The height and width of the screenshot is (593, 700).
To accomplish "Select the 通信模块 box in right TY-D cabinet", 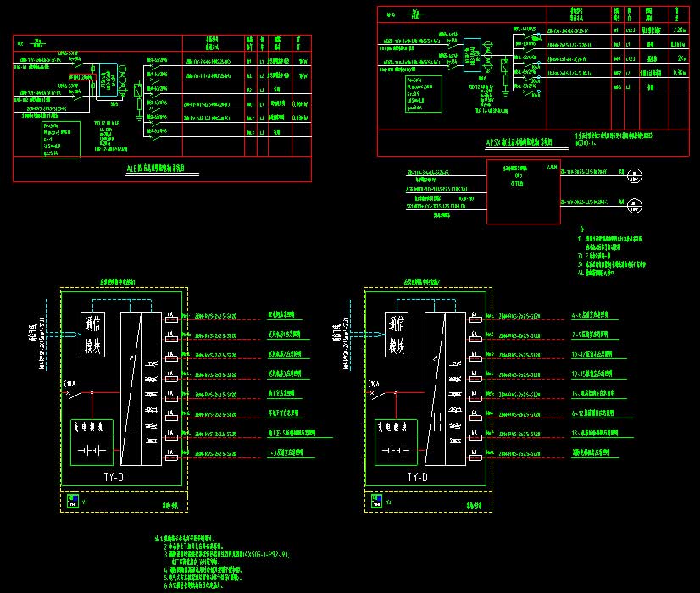I will coord(397,335).
